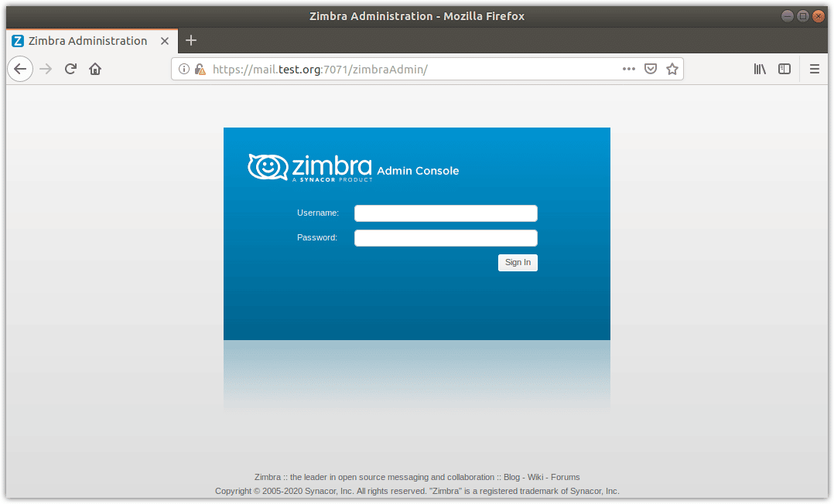Screen dimensions: 834x504
Task: Click the 'Password:' label
Action: pyautogui.click(x=317, y=237)
